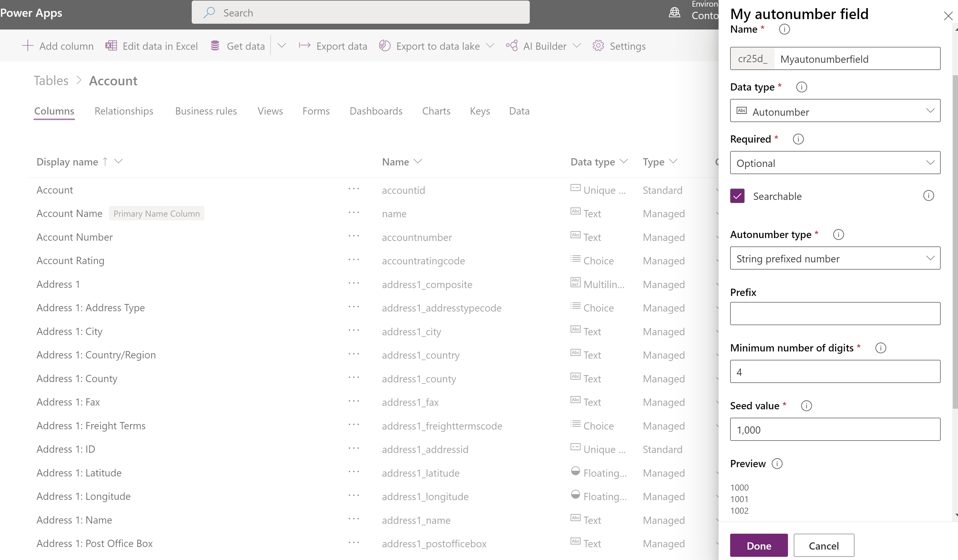Click the Get data icon
958x560 pixels.
pos(215,45)
